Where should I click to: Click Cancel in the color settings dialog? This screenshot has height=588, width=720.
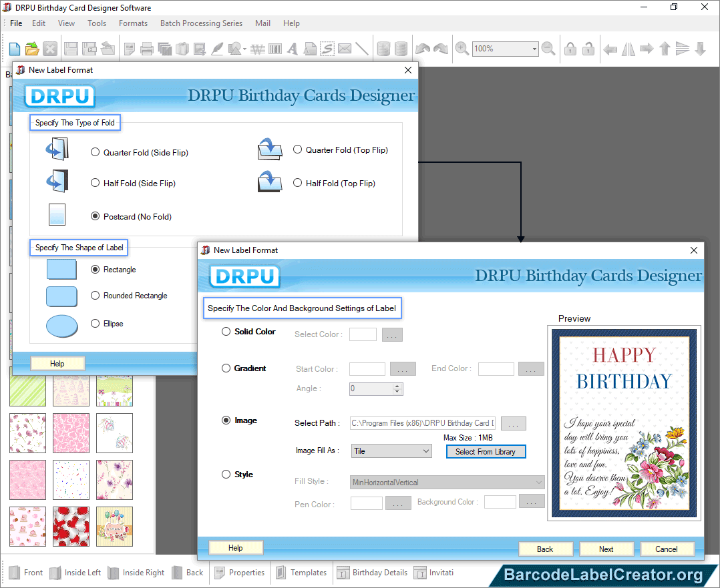(x=667, y=549)
